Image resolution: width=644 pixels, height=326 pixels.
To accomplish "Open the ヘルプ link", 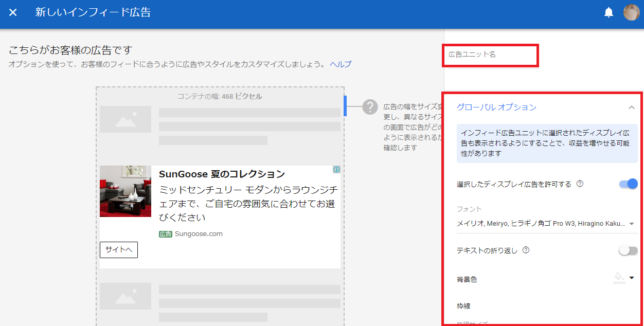I will (340, 64).
